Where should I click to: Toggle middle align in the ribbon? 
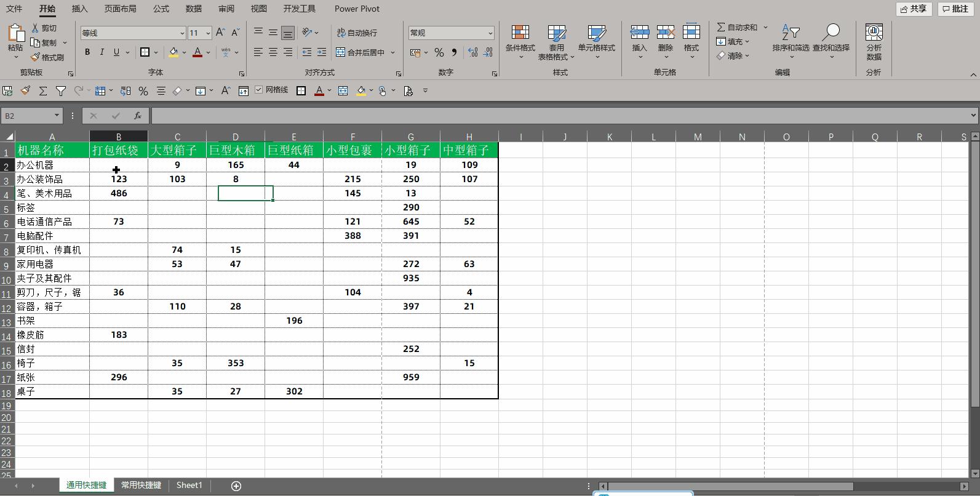(273, 33)
